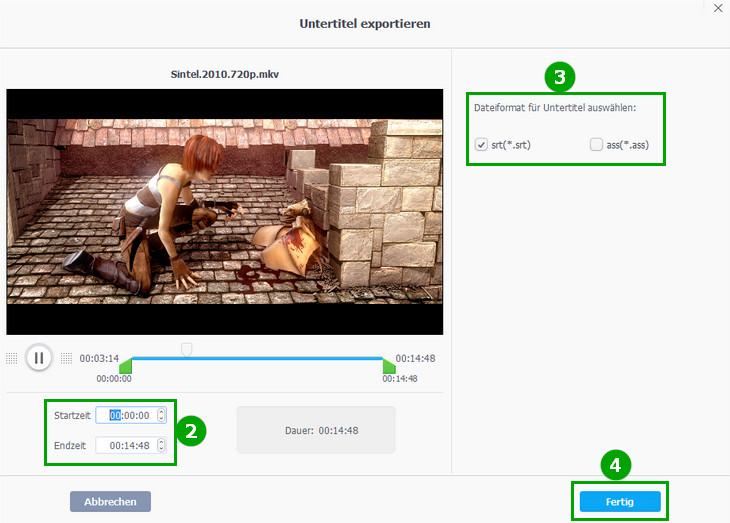
Task: Click the current time 00:03:14
Action: (x=99, y=359)
